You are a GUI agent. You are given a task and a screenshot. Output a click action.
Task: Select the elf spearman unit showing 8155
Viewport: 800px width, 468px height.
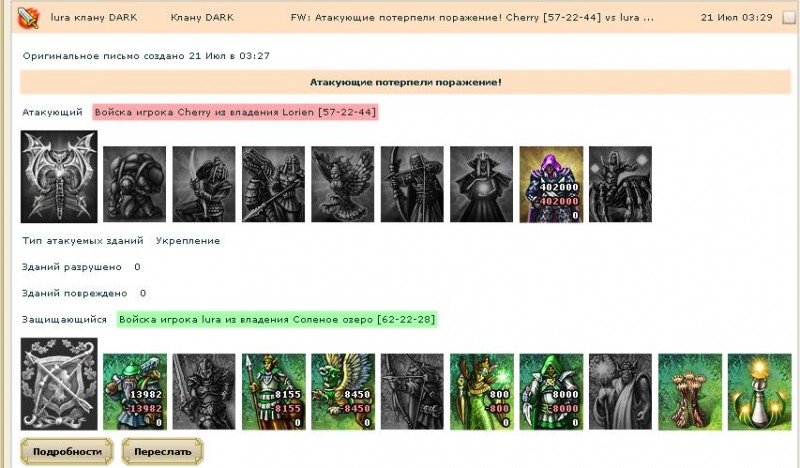273,391
